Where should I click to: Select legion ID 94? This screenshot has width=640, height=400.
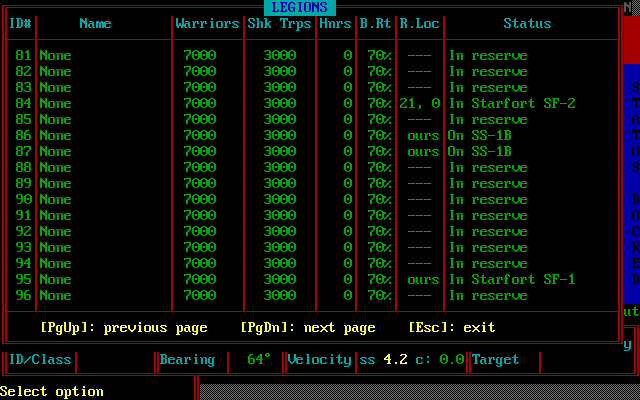click(313, 263)
